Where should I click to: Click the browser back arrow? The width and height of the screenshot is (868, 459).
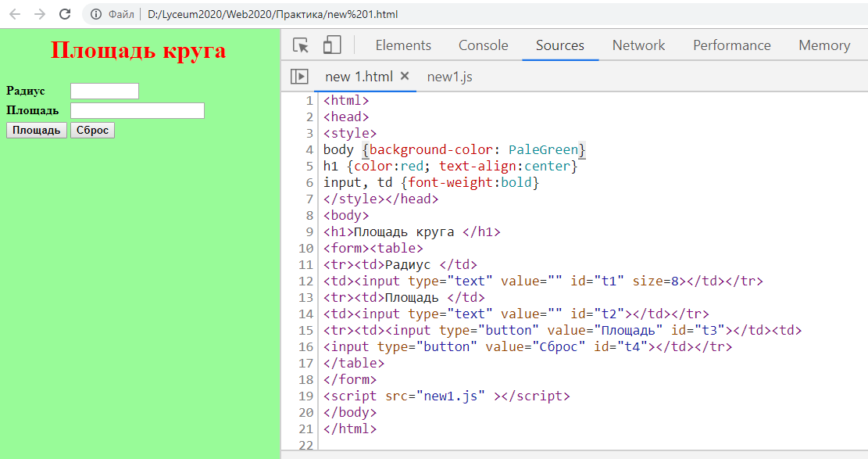pyautogui.click(x=16, y=14)
